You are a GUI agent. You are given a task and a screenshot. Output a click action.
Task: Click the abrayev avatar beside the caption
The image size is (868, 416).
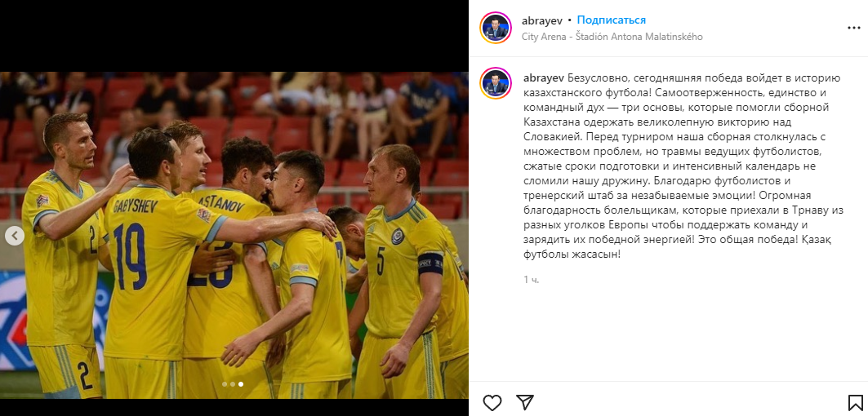click(x=496, y=83)
